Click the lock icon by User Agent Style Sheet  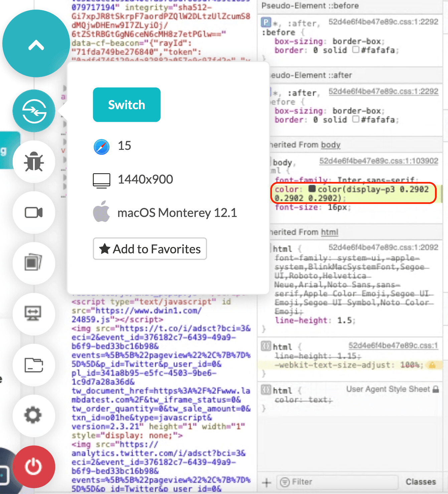[x=436, y=389]
